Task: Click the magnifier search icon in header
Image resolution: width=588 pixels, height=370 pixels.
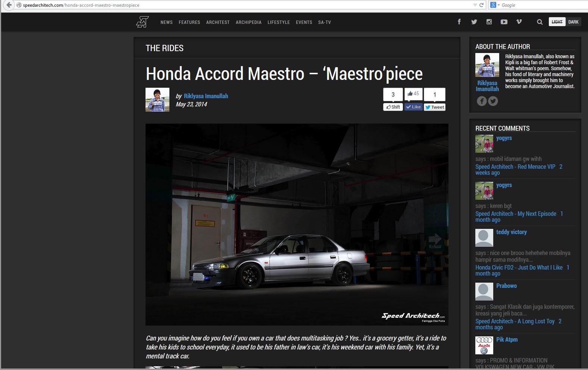Action: click(539, 22)
